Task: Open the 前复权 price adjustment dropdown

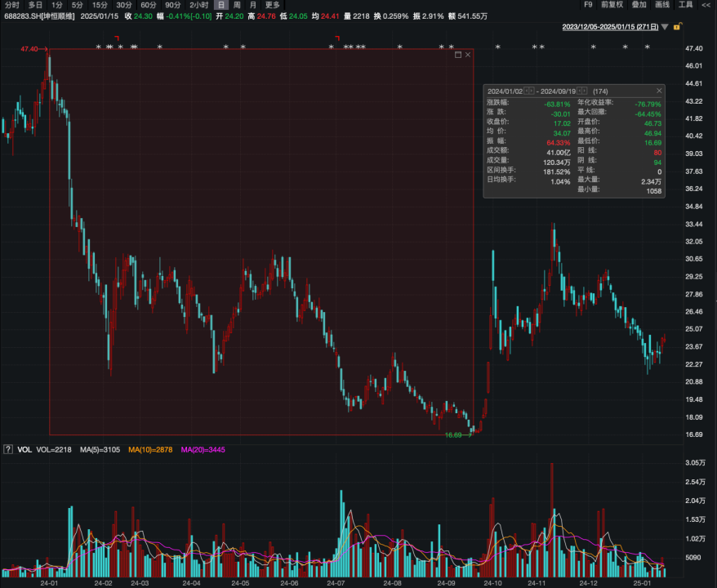Action: tap(612, 5)
